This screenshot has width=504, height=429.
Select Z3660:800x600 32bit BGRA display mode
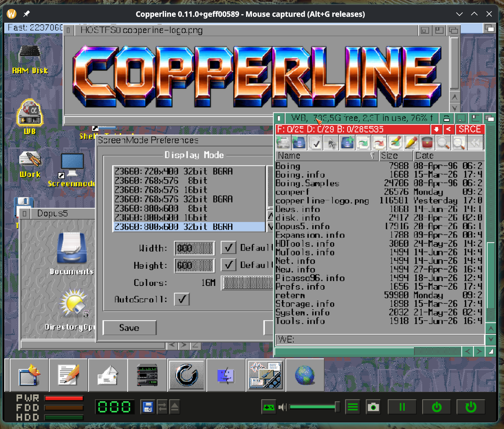pyautogui.click(x=189, y=227)
